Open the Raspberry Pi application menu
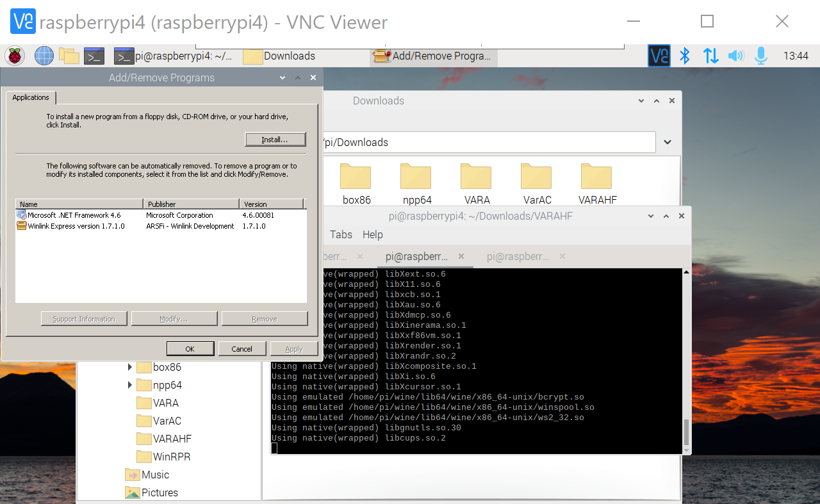820x504 pixels. coord(14,56)
